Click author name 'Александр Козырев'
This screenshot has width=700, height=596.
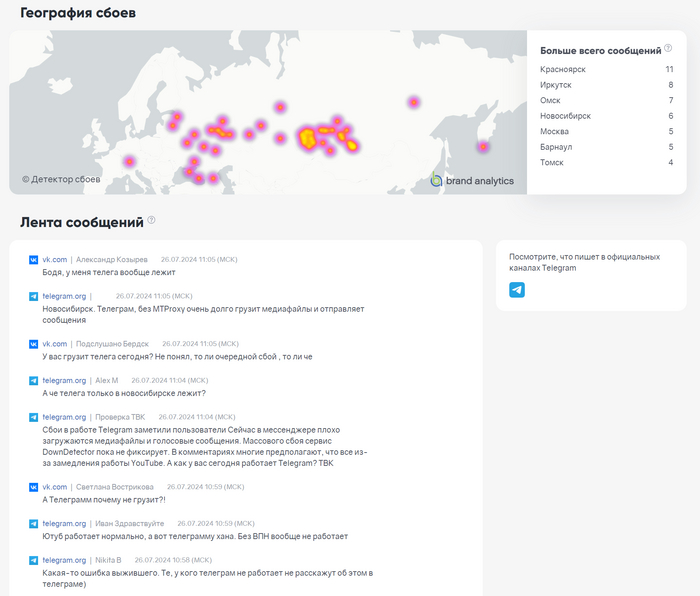[x=112, y=259]
